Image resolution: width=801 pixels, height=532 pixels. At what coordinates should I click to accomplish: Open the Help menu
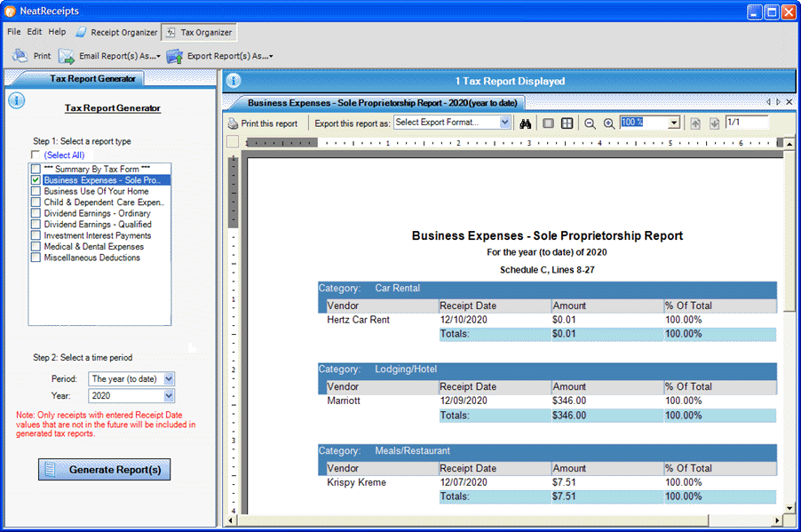tap(57, 32)
